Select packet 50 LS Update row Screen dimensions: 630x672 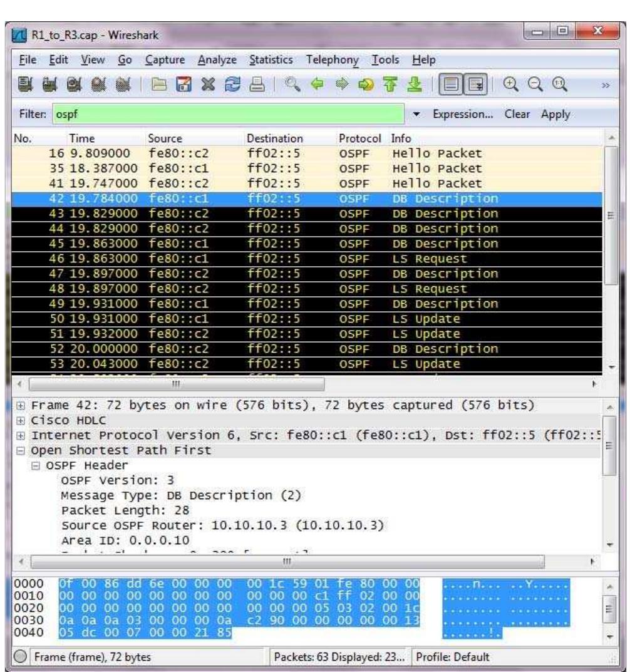pos(306,319)
